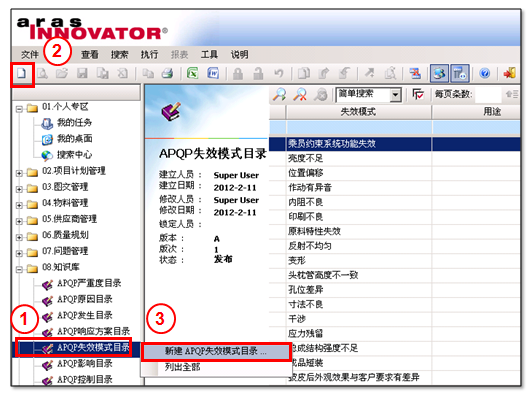Toggle the globe view button in toolbar
This screenshot has height=394, width=528.
click(439, 73)
